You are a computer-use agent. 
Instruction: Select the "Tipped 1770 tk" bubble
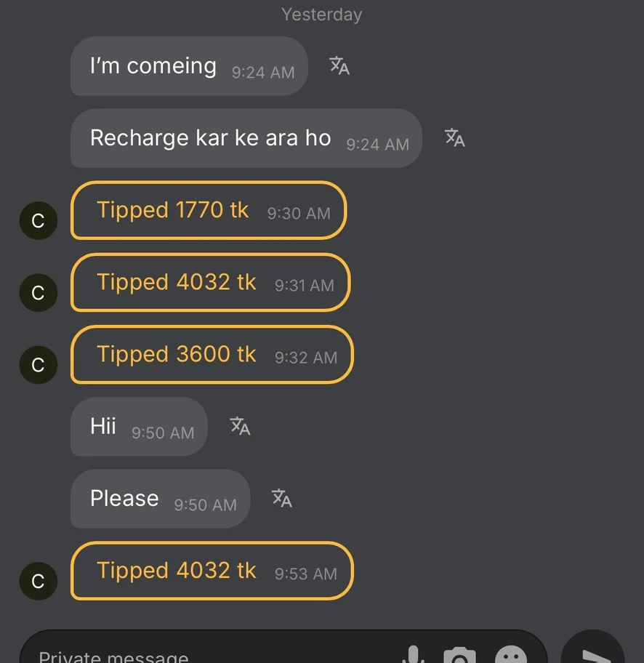[208, 211]
